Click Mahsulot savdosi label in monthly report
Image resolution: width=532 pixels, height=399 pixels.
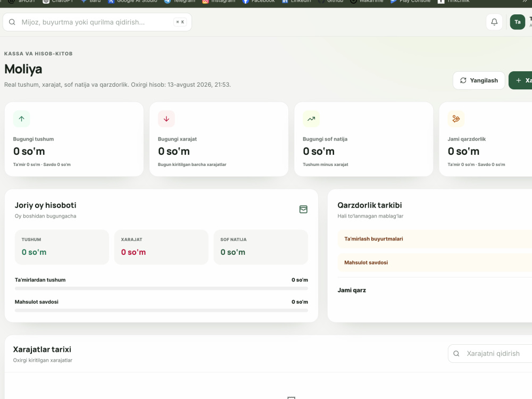click(x=36, y=302)
